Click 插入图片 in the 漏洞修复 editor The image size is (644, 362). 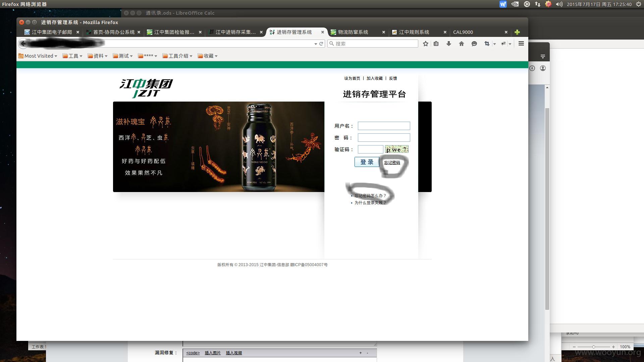tap(213, 353)
